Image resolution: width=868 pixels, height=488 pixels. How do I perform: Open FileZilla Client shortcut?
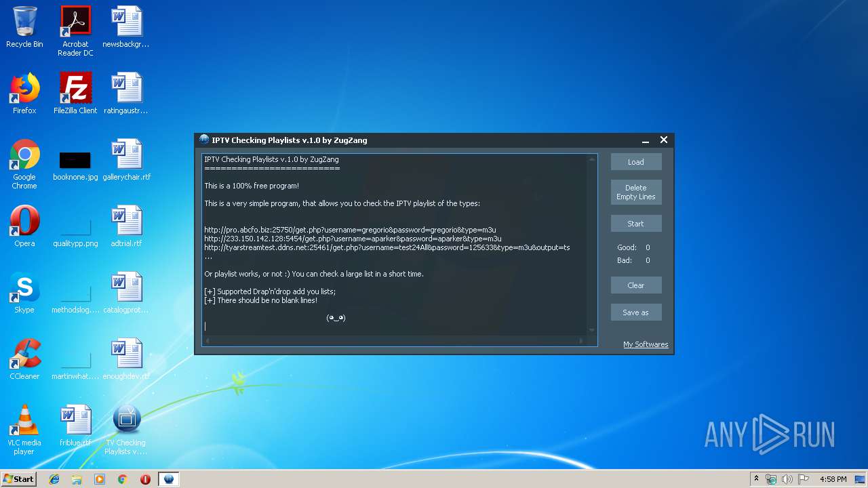[75, 94]
